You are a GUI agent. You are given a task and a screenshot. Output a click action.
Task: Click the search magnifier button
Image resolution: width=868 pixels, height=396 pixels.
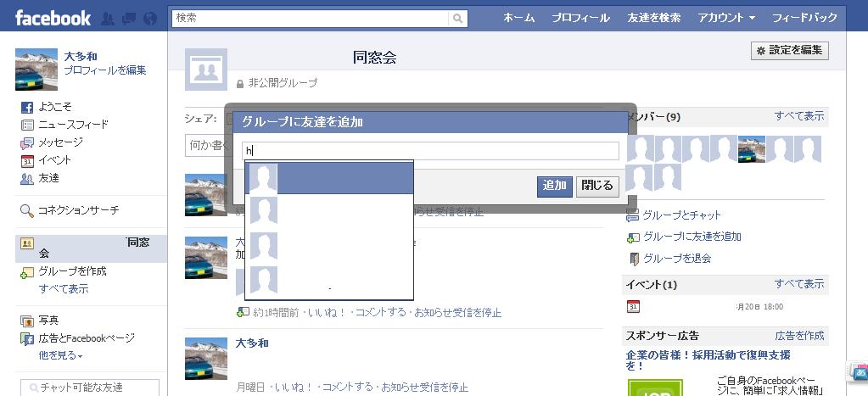click(458, 19)
